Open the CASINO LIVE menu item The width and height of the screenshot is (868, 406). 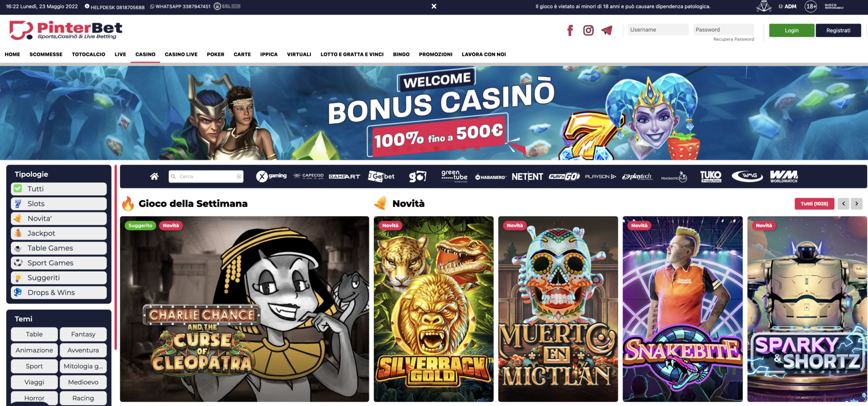pos(181,54)
